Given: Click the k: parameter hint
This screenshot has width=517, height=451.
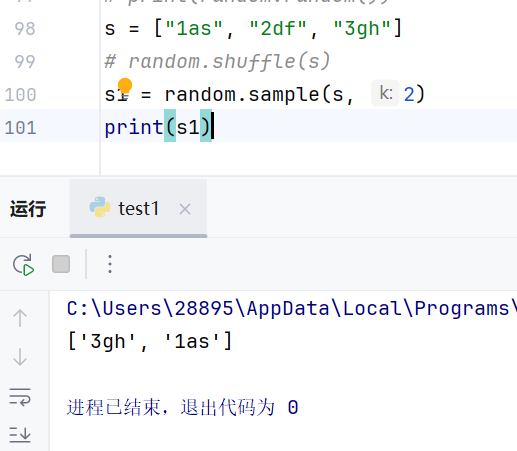Looking at the screenshot, I should coord(386,93).
